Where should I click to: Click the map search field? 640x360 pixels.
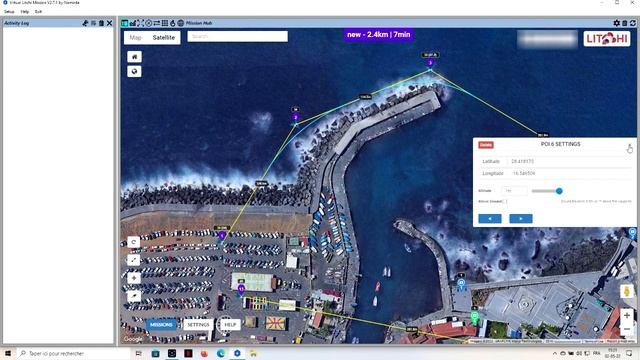[238, 36]
